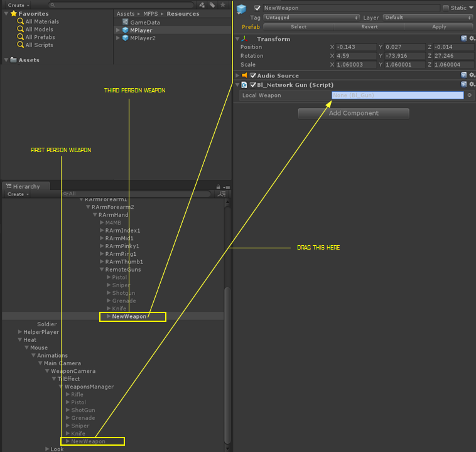The height and width of the screenshot is (452, 476).
Task: Disable the Audio Source component checkbox
Action: tap(253, 75)
